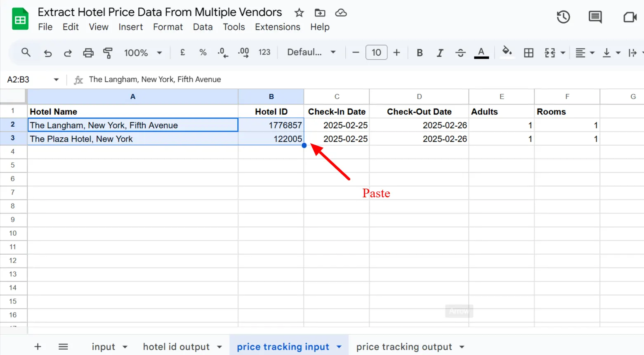Move the document to a folder
644x355 pixels.
pos(320,13)
